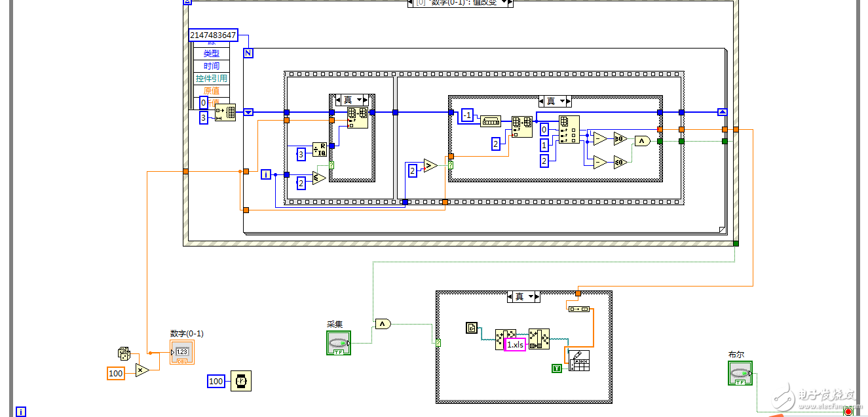Click the 1.xls path string constant

tap(515, 344)
